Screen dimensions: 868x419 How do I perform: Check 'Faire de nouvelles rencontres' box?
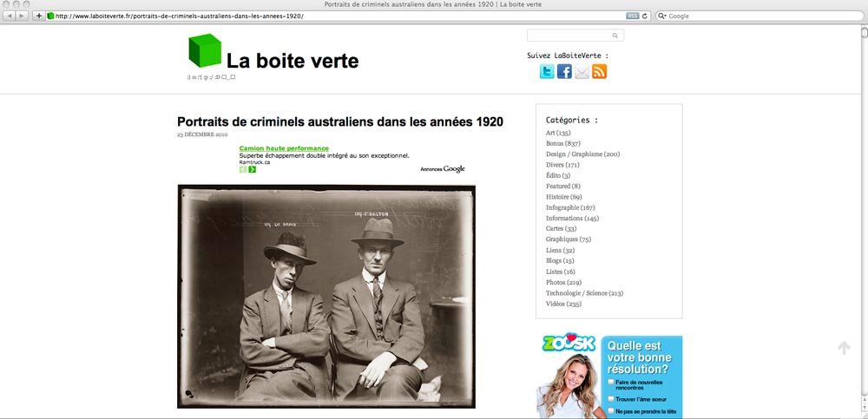click(612, 382)
